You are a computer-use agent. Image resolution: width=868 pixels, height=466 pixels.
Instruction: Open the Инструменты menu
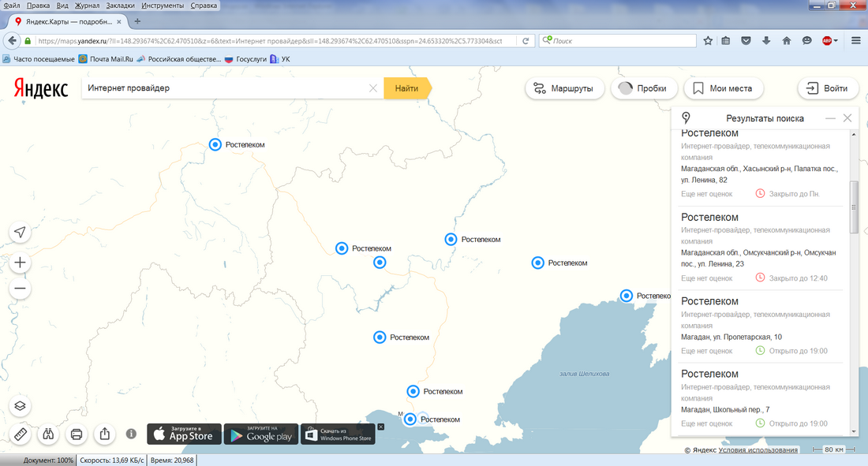[163, 6]
